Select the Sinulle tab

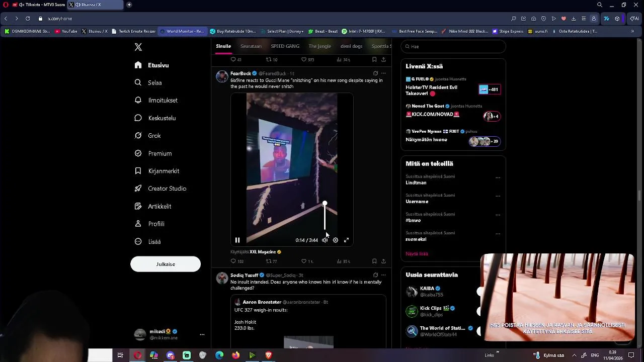pos(223,46)
